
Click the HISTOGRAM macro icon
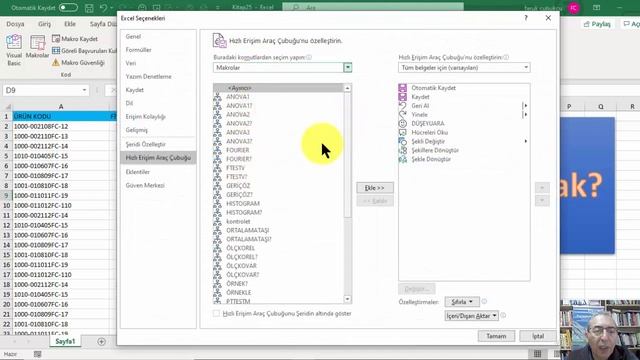pos(218,203)
